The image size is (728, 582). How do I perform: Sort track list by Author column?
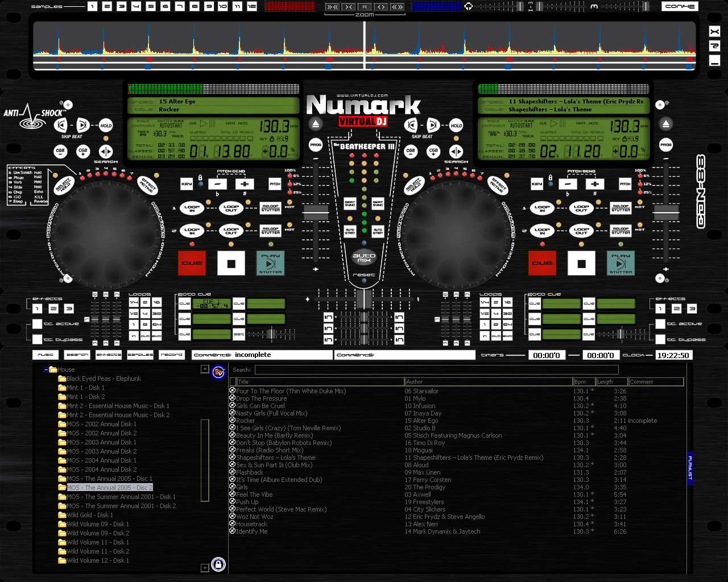489,382
